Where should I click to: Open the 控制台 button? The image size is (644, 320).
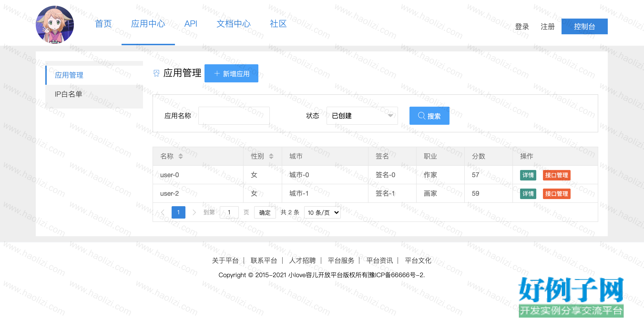tap(584, 26)
